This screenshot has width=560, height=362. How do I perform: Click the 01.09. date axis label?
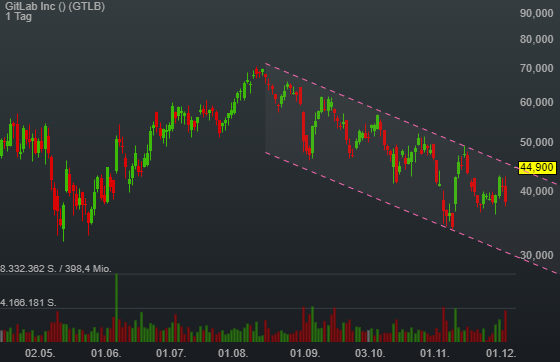point(305,353)
